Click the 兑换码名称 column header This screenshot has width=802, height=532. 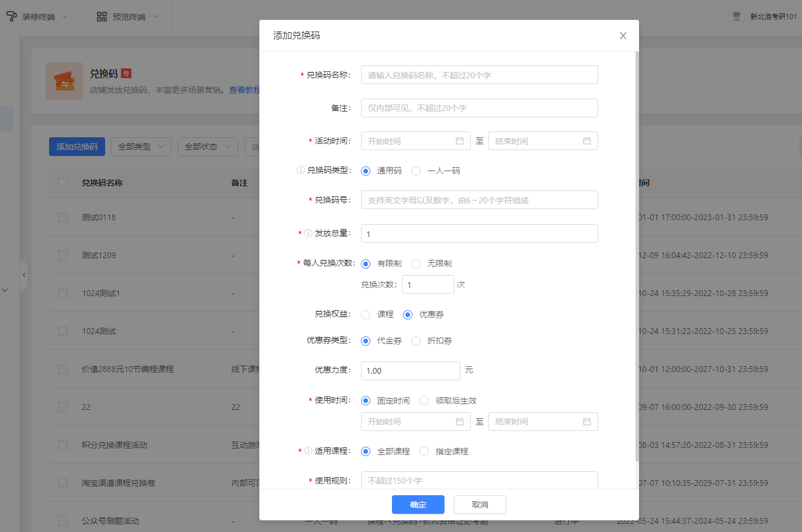[x=102, y=183]
